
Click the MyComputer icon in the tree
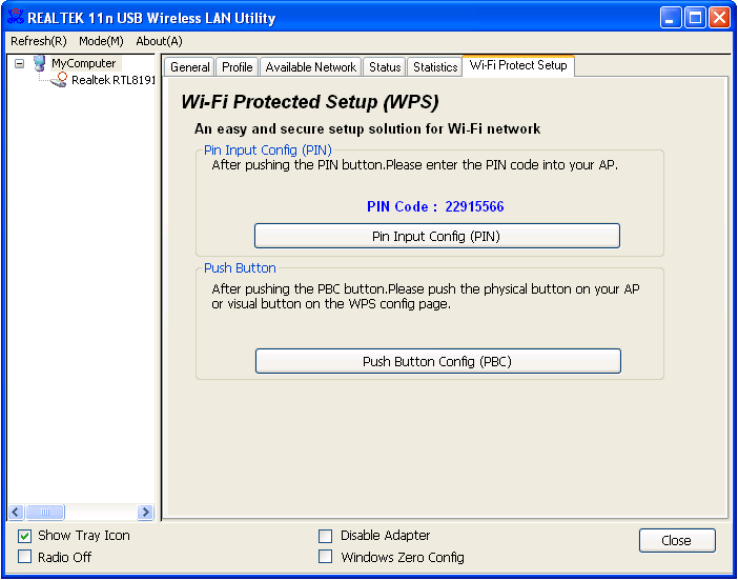(x=41, y=64)
